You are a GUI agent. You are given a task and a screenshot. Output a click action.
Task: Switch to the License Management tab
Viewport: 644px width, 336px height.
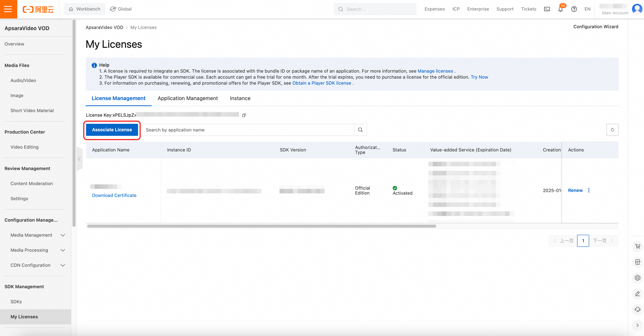pos(119,98)
